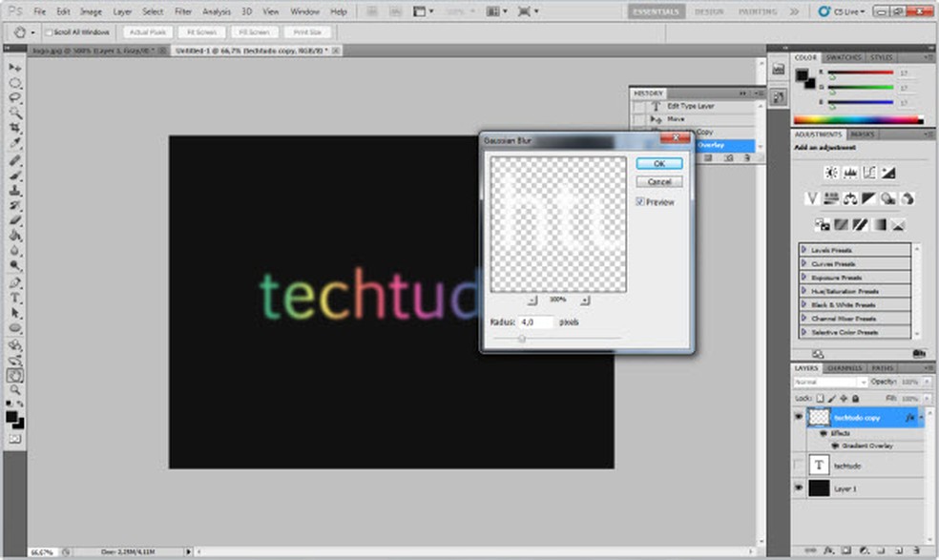This screenshot has height=560, width=939.
Task: Open the Filter menu
Action: (x=182, y=11)
